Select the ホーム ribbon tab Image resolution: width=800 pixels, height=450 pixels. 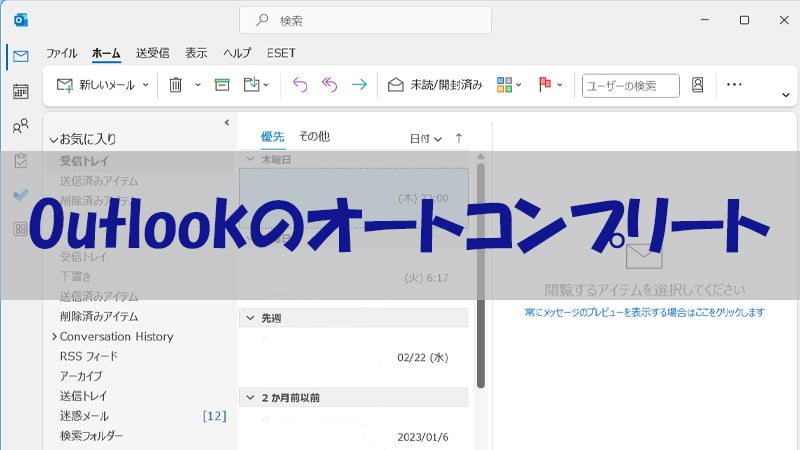[106, 53]
